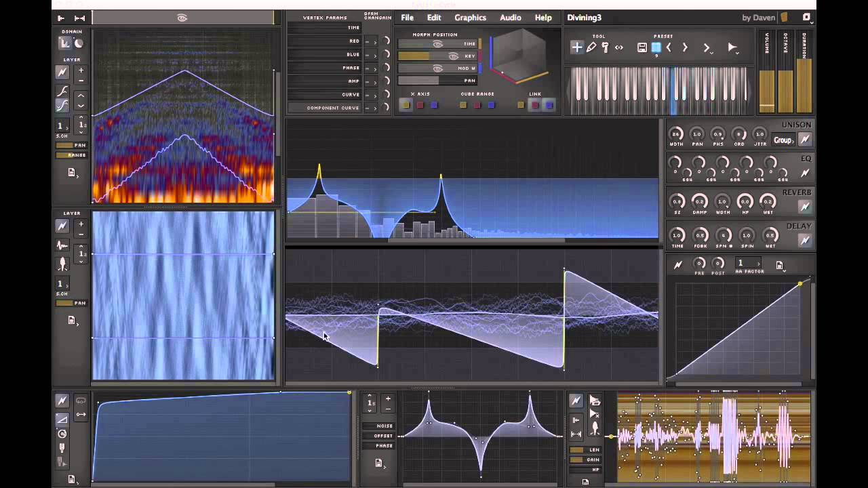Go to the next preset
This screenshot has height=488, width=868.
tap(685, 47)
